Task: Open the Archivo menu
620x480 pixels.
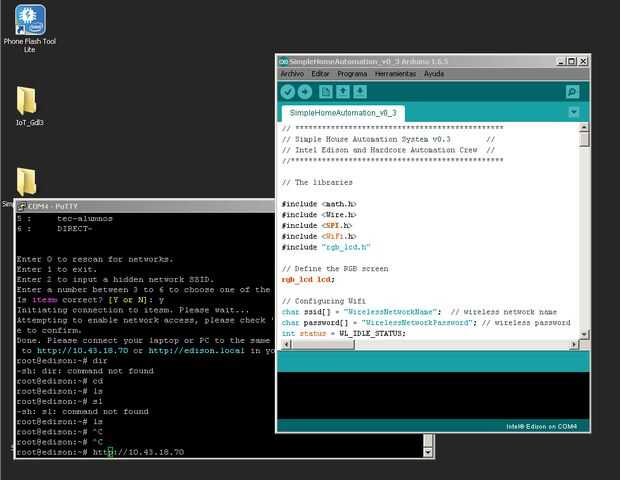Action: 292,74
